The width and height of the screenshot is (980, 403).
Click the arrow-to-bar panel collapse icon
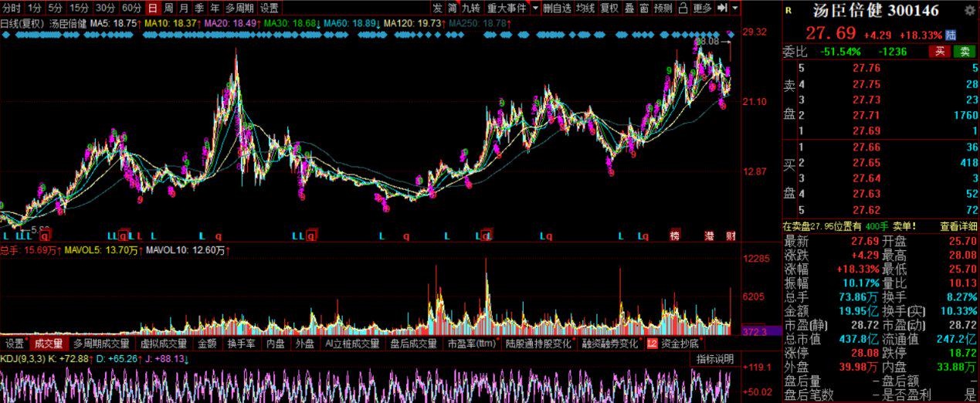[x=721, y=8]
